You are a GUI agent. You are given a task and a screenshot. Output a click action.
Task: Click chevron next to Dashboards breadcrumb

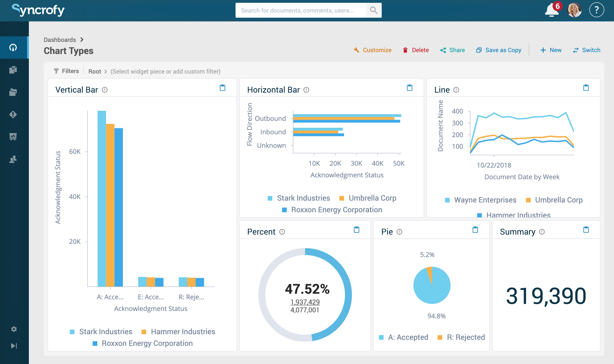tap(82, 40)
